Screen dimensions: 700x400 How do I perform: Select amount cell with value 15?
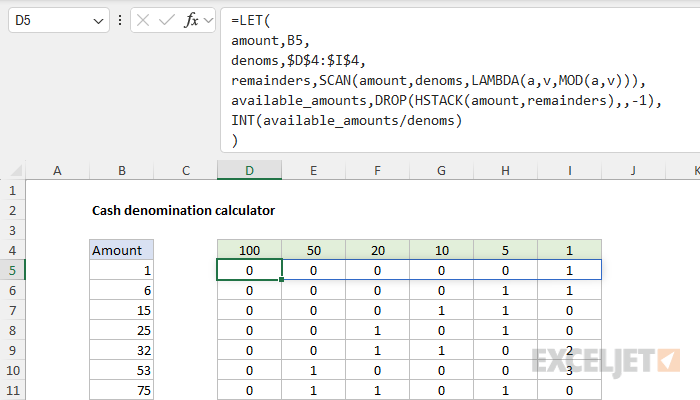121,310
